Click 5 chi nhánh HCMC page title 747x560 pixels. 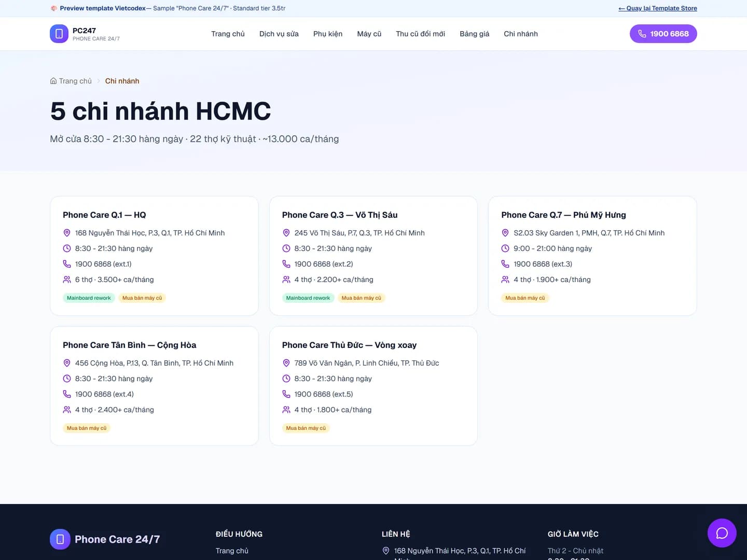coord(160,111)
